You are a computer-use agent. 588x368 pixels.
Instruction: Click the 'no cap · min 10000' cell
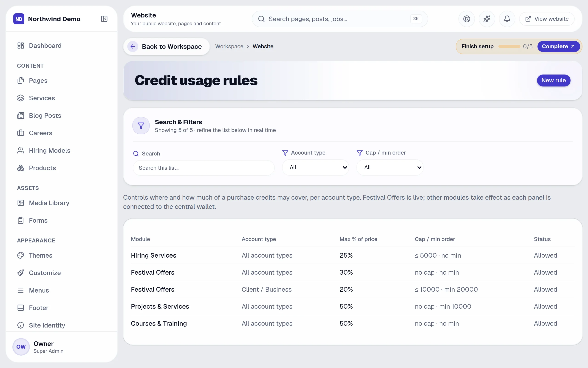click(443, 306)
